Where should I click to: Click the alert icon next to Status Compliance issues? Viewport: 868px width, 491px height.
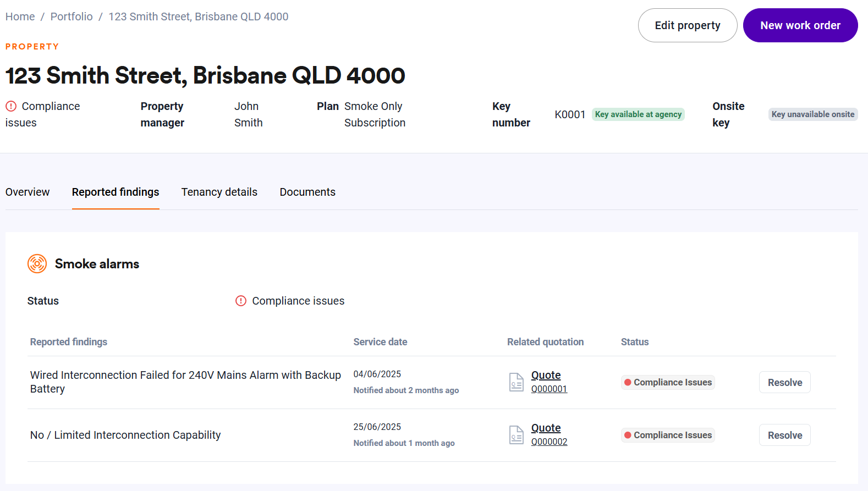click(241, 301)
